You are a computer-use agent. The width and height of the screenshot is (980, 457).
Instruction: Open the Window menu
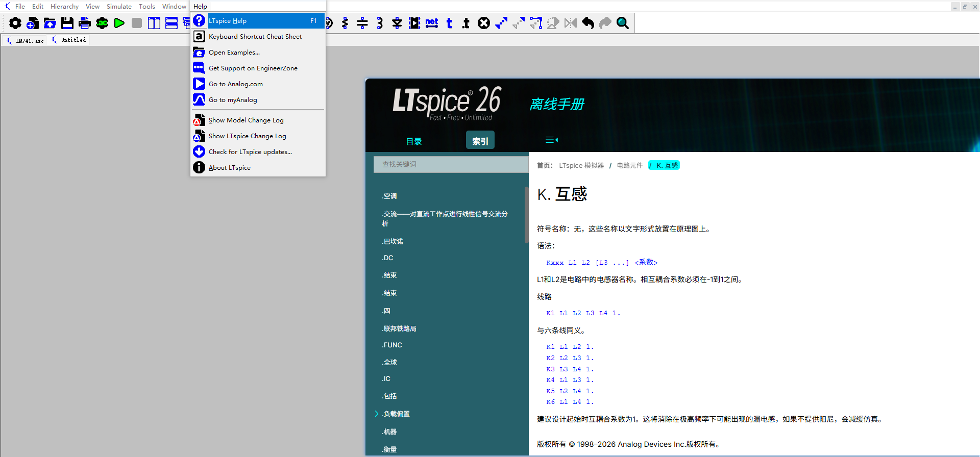pos(174,6)
